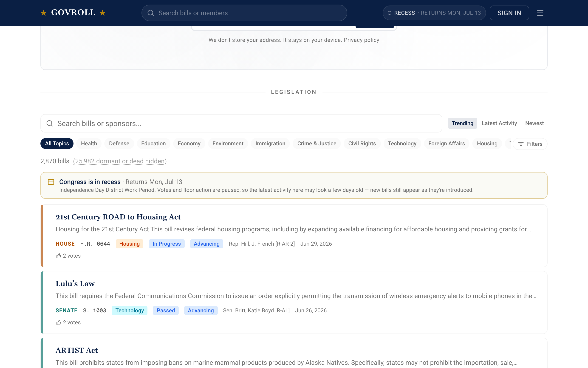The image size is (588, 368).
Task: Filter bills by Civil Rights topic
Action: [x=362, y=144]
